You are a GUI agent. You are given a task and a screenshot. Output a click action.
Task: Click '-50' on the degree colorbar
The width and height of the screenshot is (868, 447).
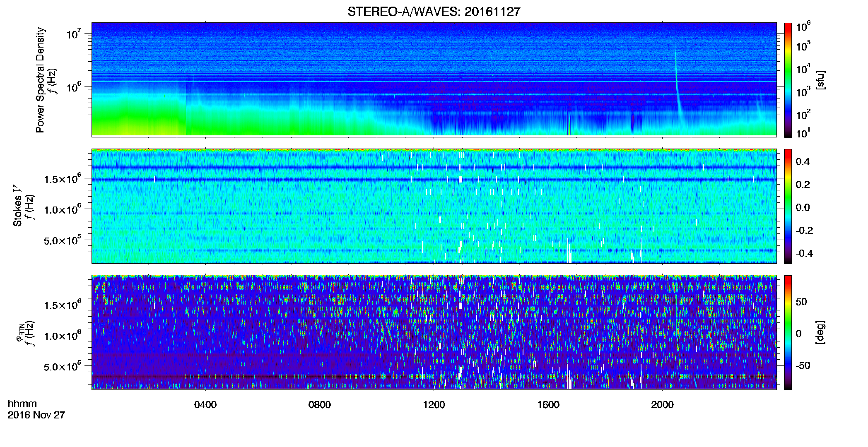pos(803,365)
